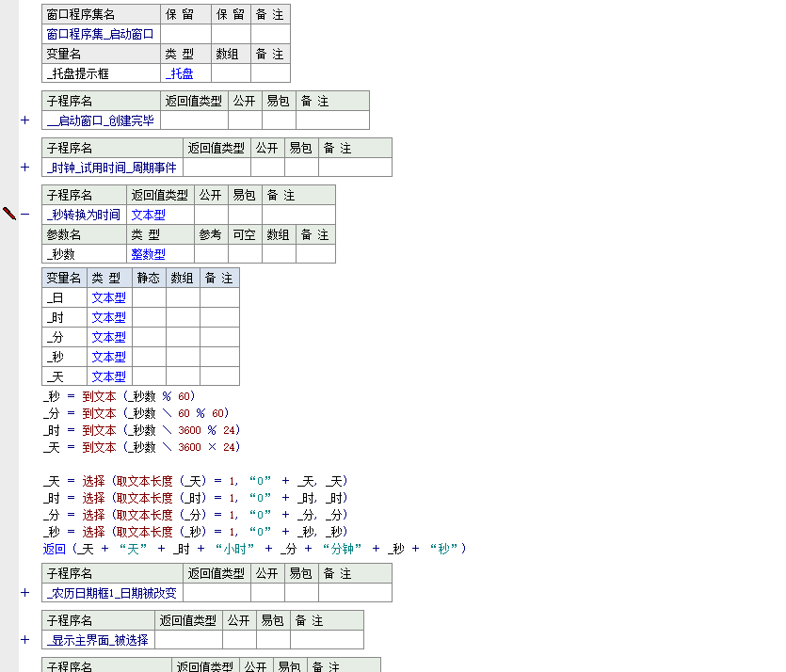Select the _秒数 parameter name

(x=84, y=254)
